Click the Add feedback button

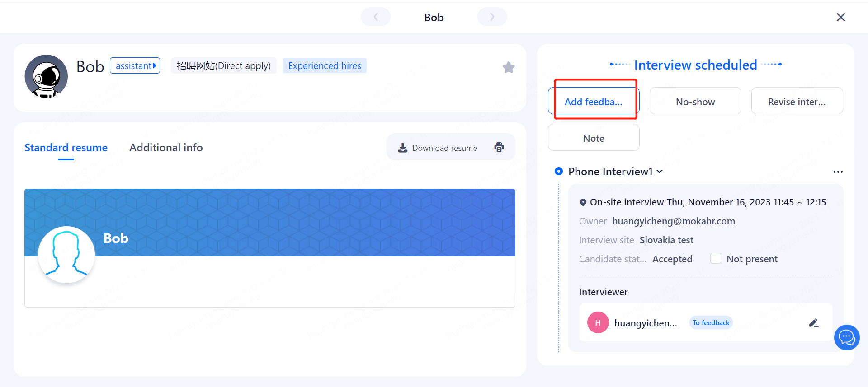[593, 102]
